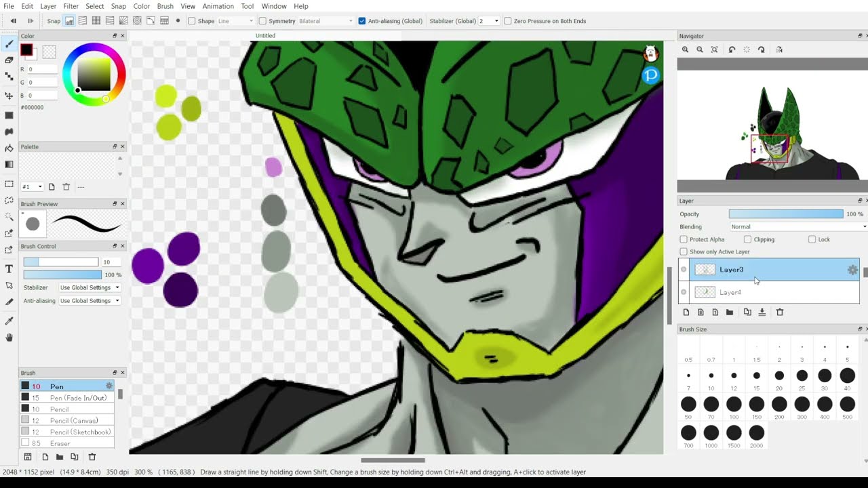Enable the curve snap
Image resolution: width=868 pixels, height=488 pixels.
tap(151, 21)
